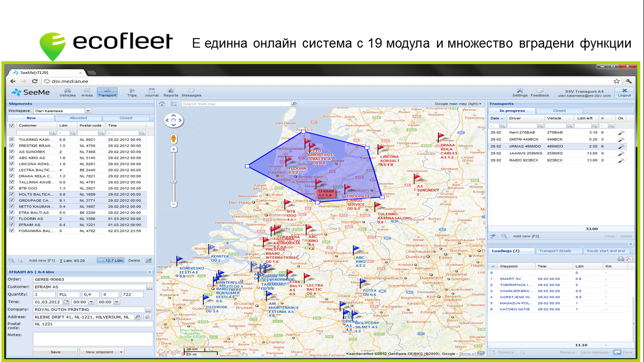Open the Vehicles module
This screenshot has width=644, height=362.
[x=67, y=92]
